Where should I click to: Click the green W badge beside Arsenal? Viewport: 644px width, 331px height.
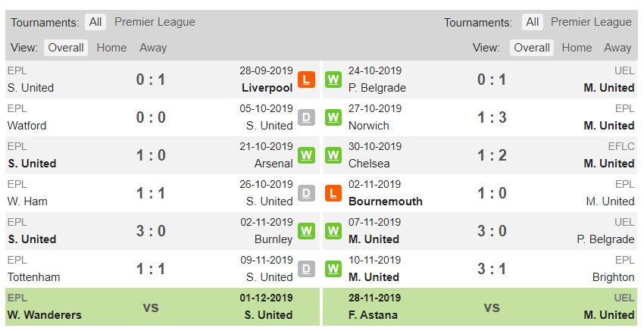[x=306, y=155]
